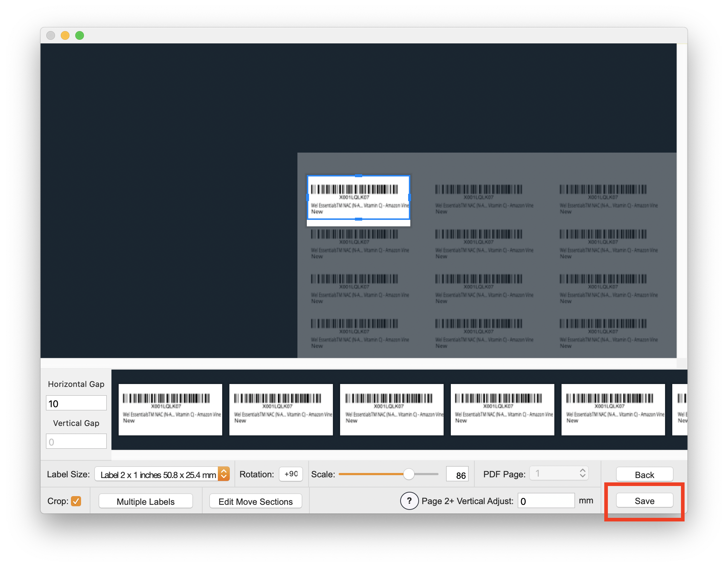Click the top-right barcode in PDF preview
728x567 pixels.
tap(603, 189)
